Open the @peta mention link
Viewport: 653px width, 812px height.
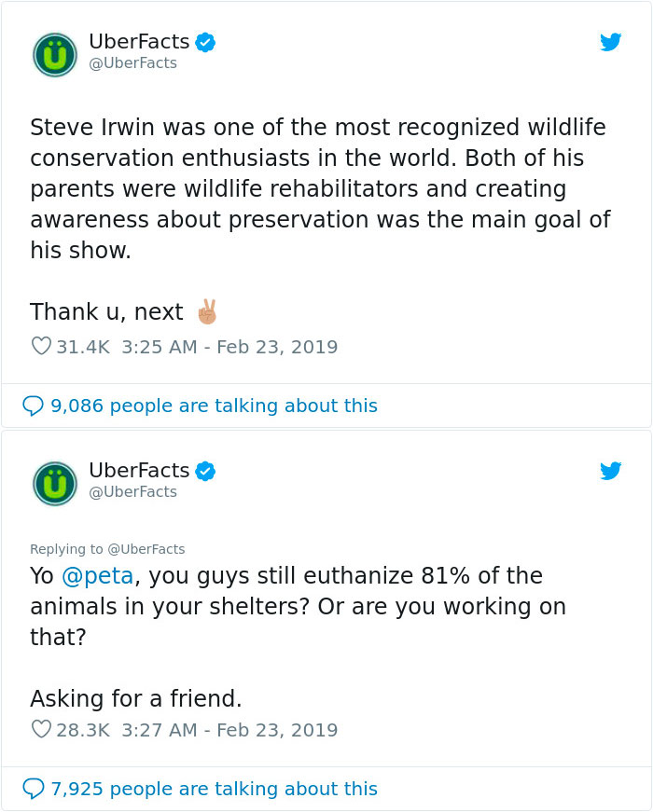pos(96,576)
